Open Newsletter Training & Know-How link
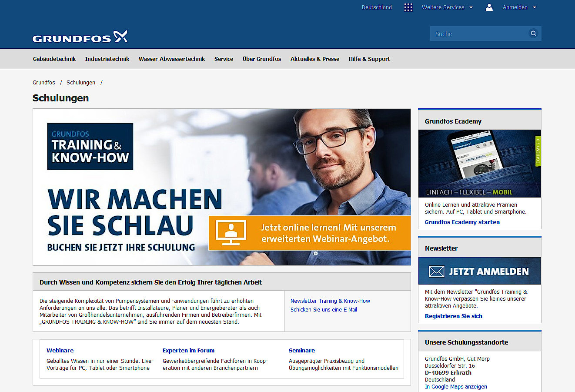This screenshot has width=575, height=392. (330, 301)
